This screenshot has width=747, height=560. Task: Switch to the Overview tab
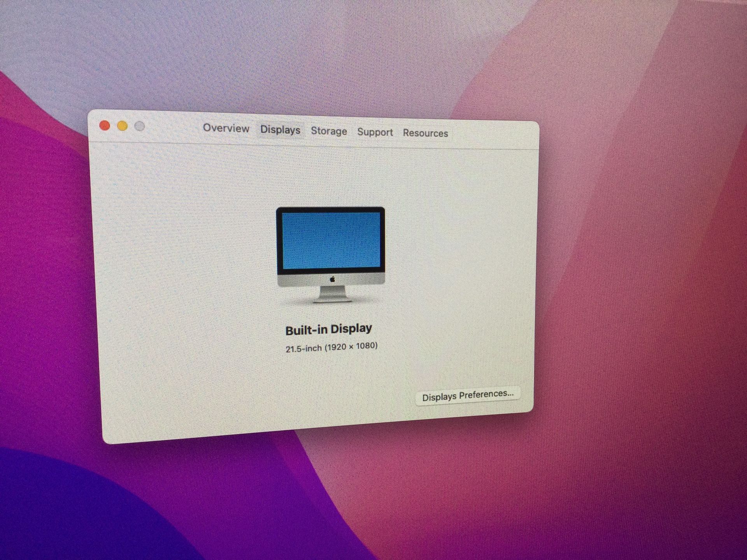pos(226,128)
